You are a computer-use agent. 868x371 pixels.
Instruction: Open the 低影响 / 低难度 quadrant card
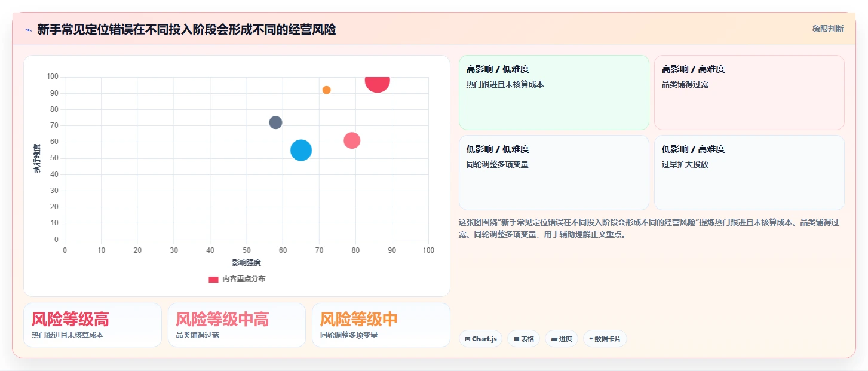[x=554, y=173]
